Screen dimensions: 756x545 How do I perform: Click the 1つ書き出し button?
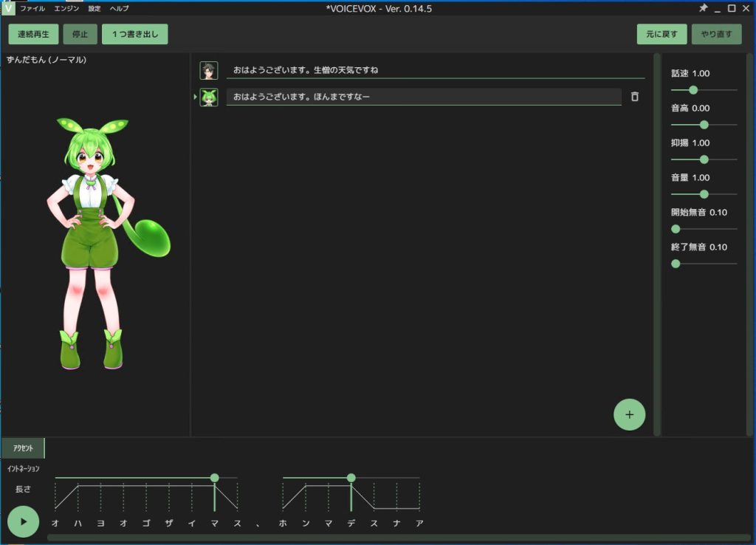[x=135, y=34]
